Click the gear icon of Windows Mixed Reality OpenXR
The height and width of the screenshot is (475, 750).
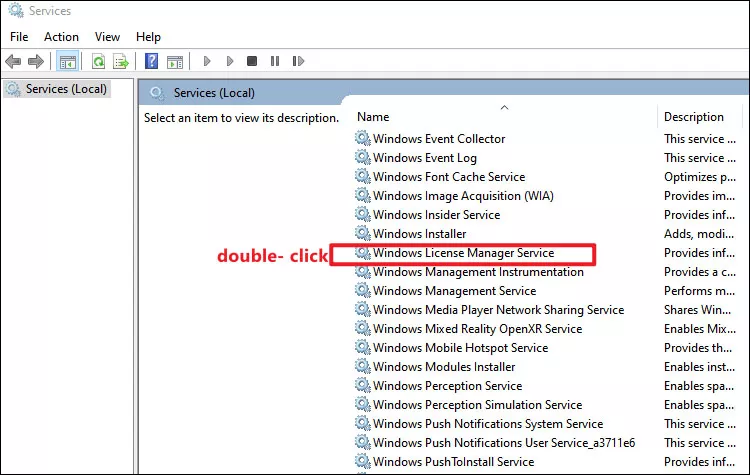(x=363, y=329)
